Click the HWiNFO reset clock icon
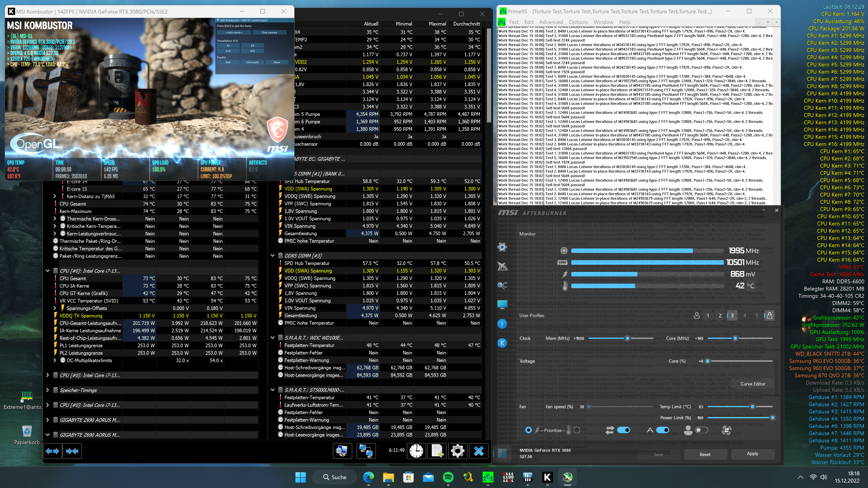 click(416, 451)
